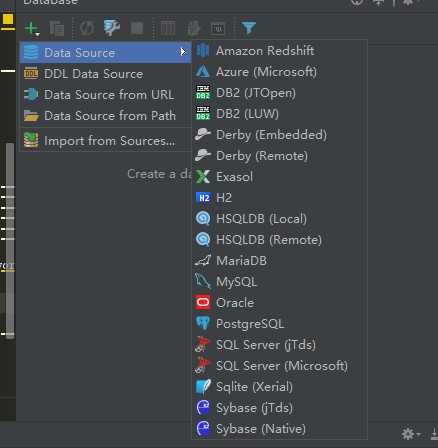Expand the Data Source submenu arrow
The width and height of the screenshot is (438, 448).
click(182, 52)
